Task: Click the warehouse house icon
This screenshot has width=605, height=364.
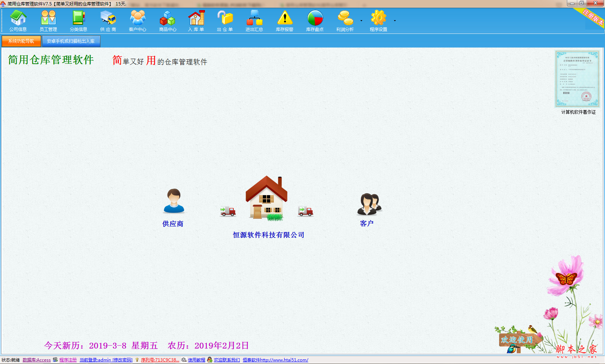Action: click(x=266, y=198)
